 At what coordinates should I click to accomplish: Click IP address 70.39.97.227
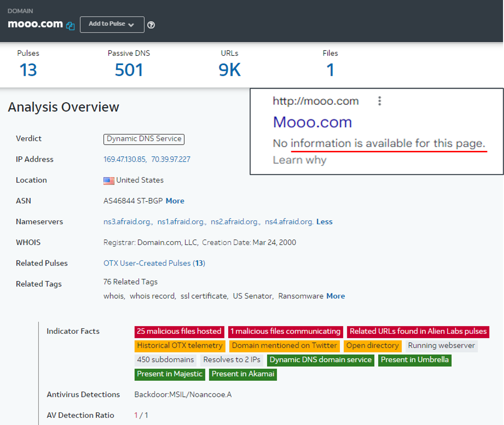point(171,159)
